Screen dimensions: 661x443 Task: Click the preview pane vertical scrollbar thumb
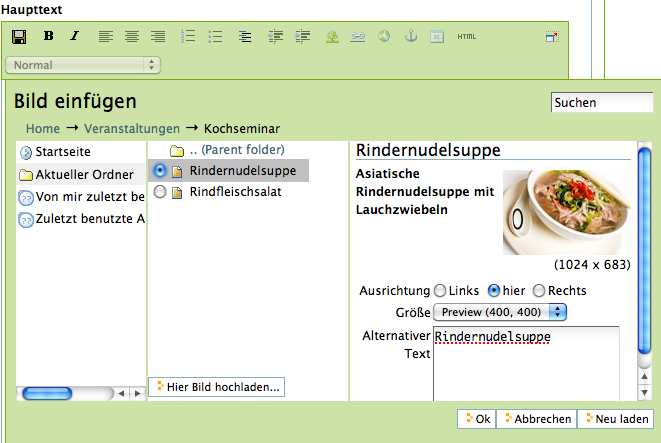tap(644, 251)
